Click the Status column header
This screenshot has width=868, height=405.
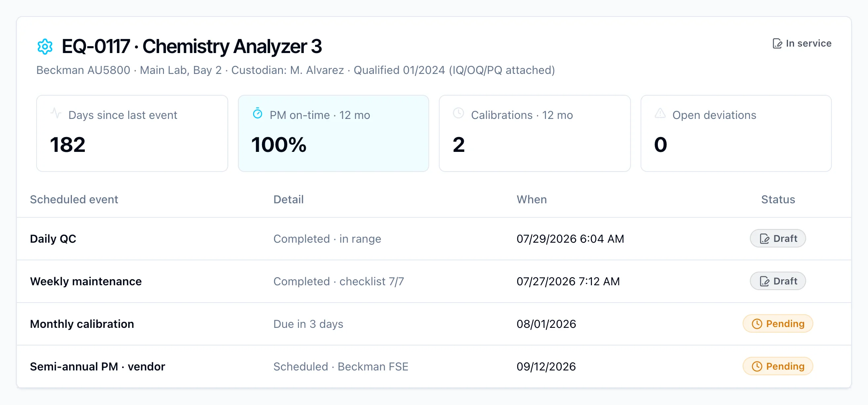(778, 200)
